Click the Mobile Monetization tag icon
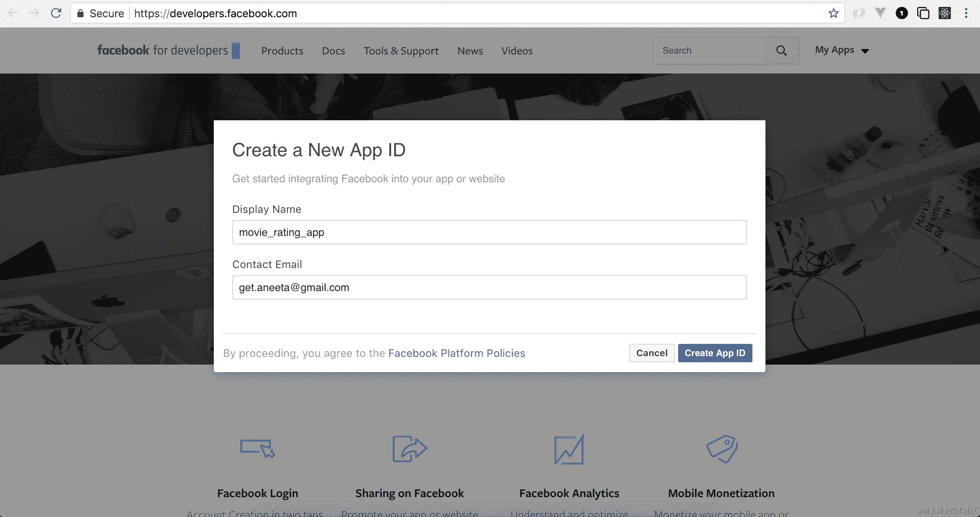 click(722, 448)
